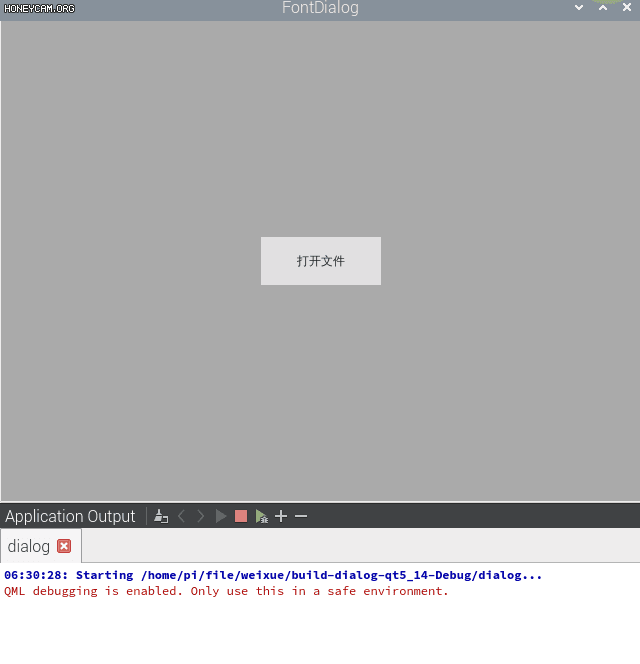
Task: Click the 打开文件 button
Action: (320, 261)
